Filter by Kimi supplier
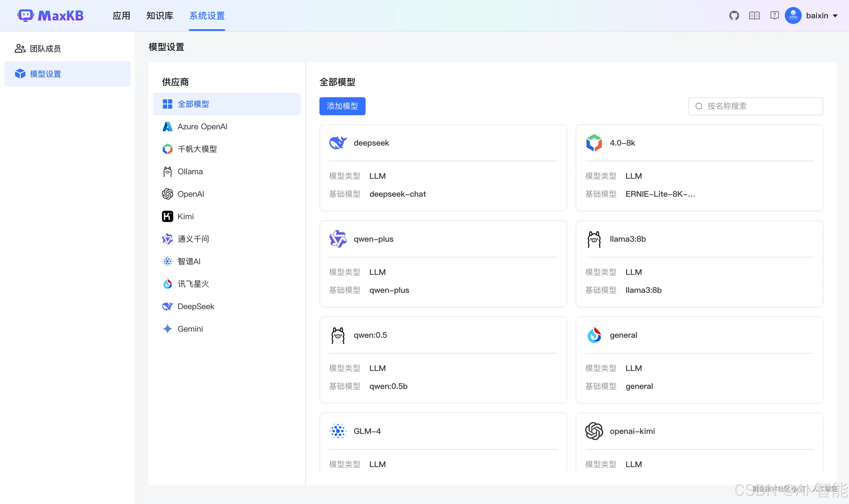 pyautogui.click(x=185, y=216)
